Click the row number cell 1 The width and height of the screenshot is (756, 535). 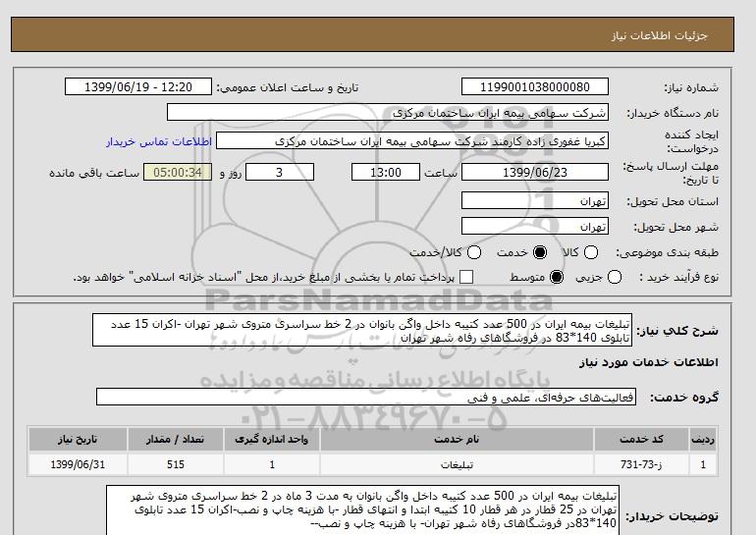click(703, 464)
